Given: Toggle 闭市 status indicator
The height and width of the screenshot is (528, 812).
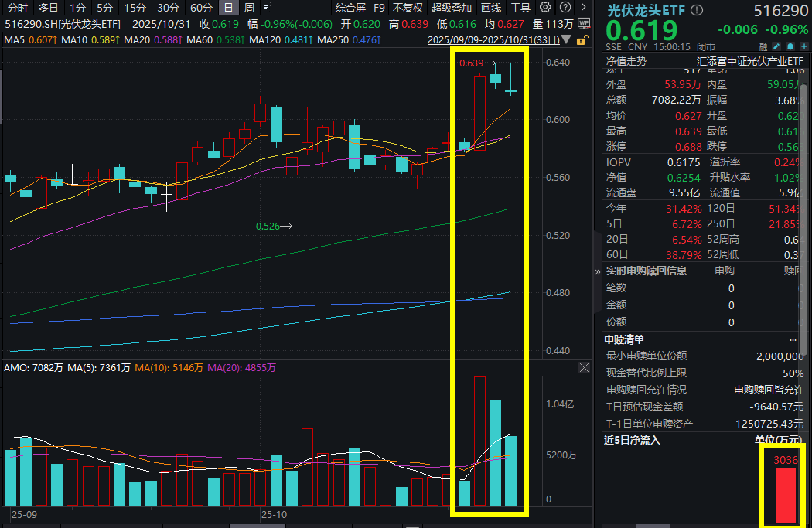Looking at the screenshot, I should point(705,46).
